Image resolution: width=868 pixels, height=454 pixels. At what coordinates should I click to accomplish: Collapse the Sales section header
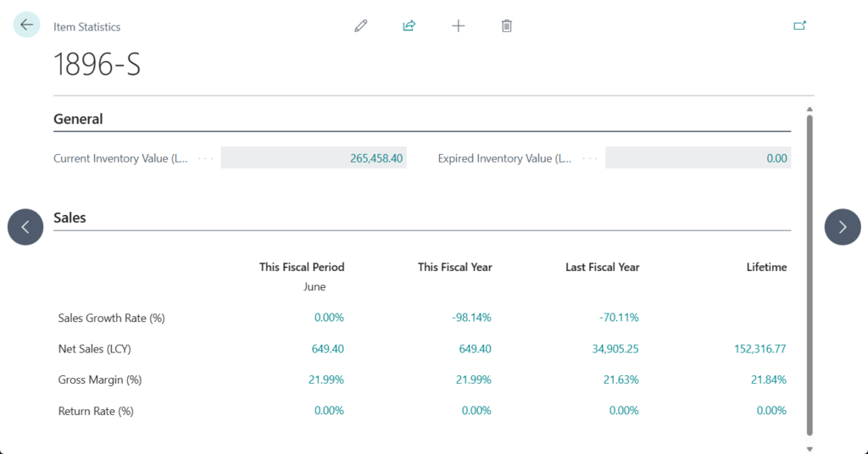click(x=70, y=218)
